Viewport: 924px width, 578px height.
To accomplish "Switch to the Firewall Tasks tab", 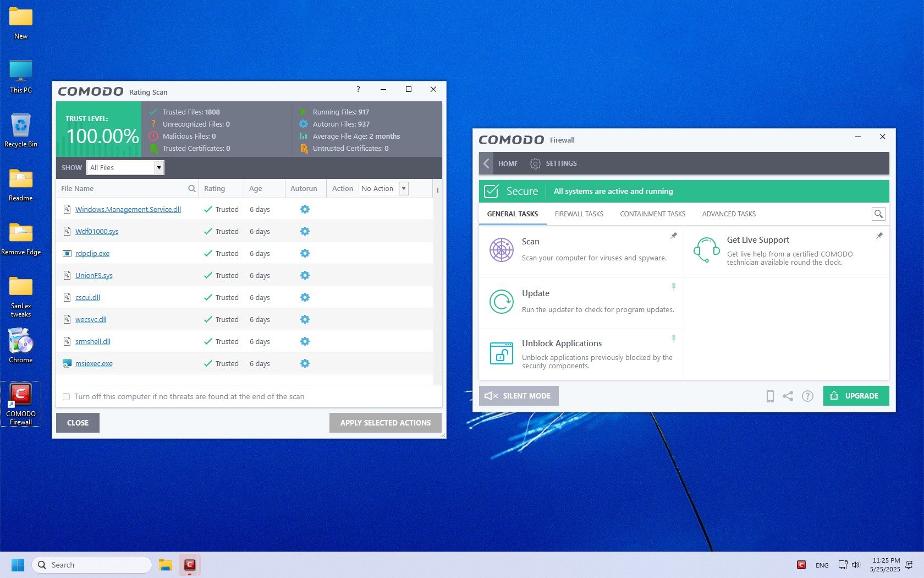I will 579,214.
